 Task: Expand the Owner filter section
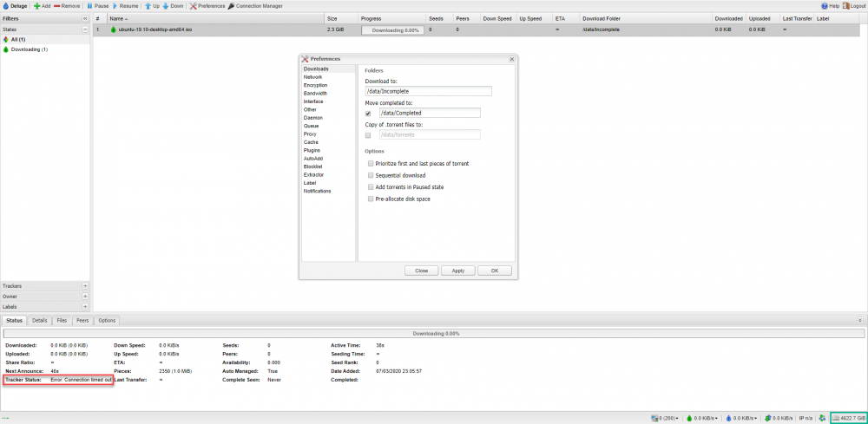[x=85, y=297]
